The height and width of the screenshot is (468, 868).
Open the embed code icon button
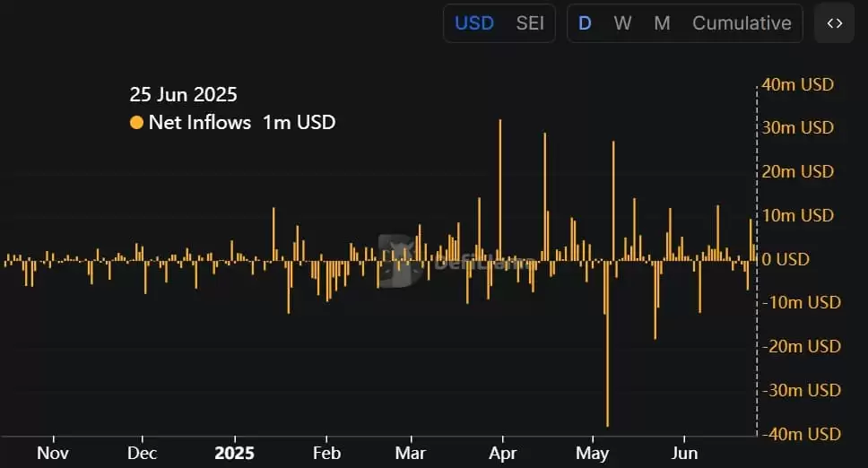pos(834,23)
